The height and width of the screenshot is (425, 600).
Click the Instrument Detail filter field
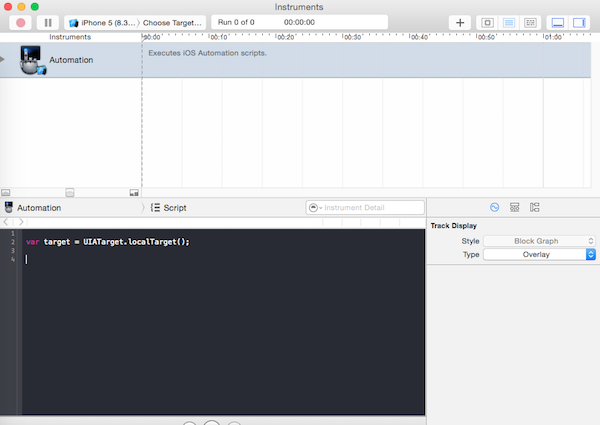[x=365, y=207]
